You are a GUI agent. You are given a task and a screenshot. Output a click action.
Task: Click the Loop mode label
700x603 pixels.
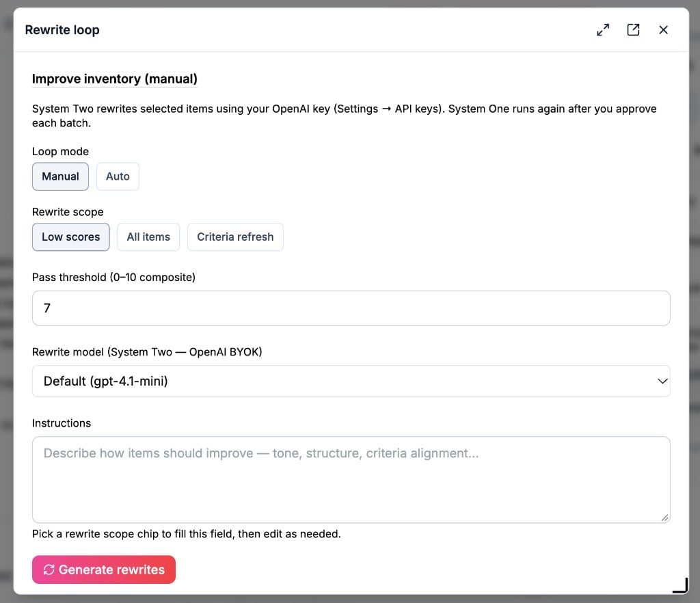[x=60, y=151]
